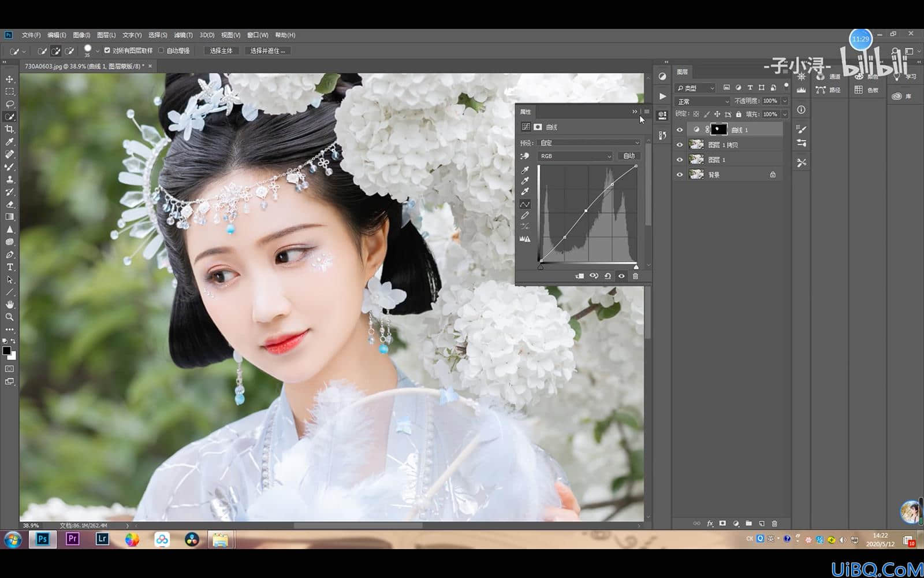This screenshot has width=924, height=578.
Task: Toggle lock all button in Layers panel
Action: pos(739,114)
